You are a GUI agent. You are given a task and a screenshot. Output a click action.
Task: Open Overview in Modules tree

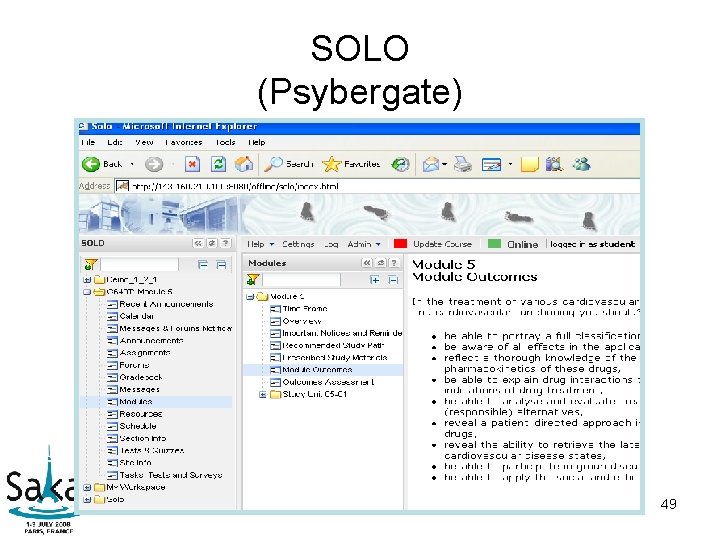click(302, 321)
